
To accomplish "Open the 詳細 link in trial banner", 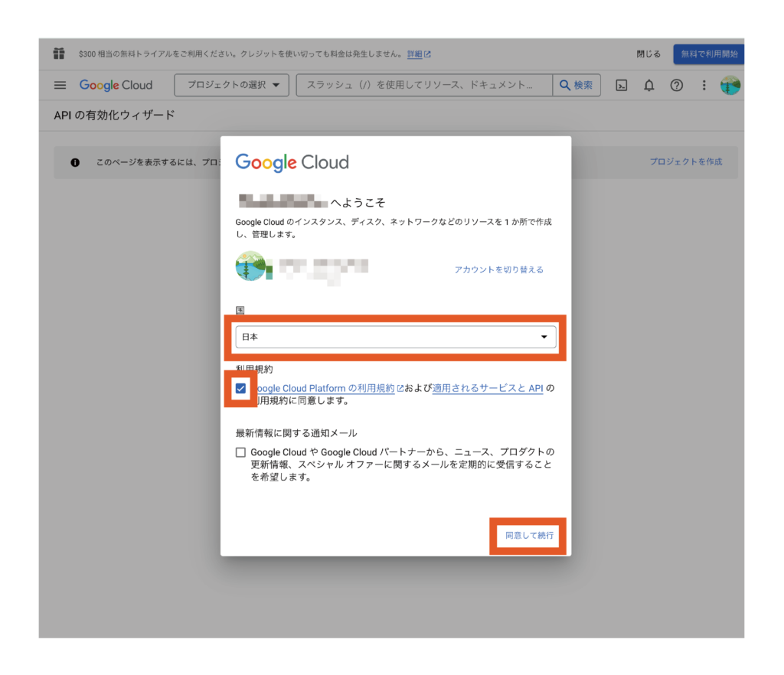I will tap(419, 54).
